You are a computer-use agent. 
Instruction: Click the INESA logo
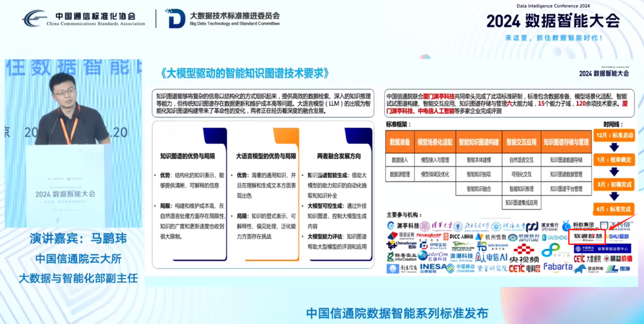(437, 268)
